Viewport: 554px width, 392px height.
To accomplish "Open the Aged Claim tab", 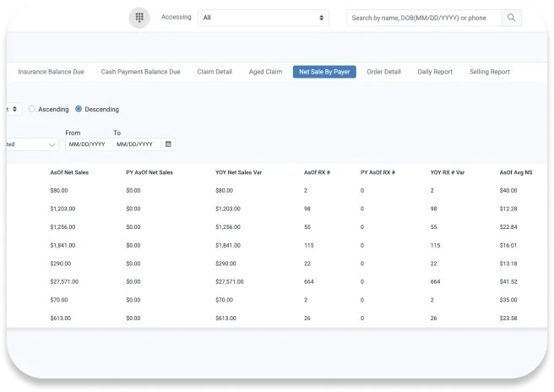I will 265,72.
